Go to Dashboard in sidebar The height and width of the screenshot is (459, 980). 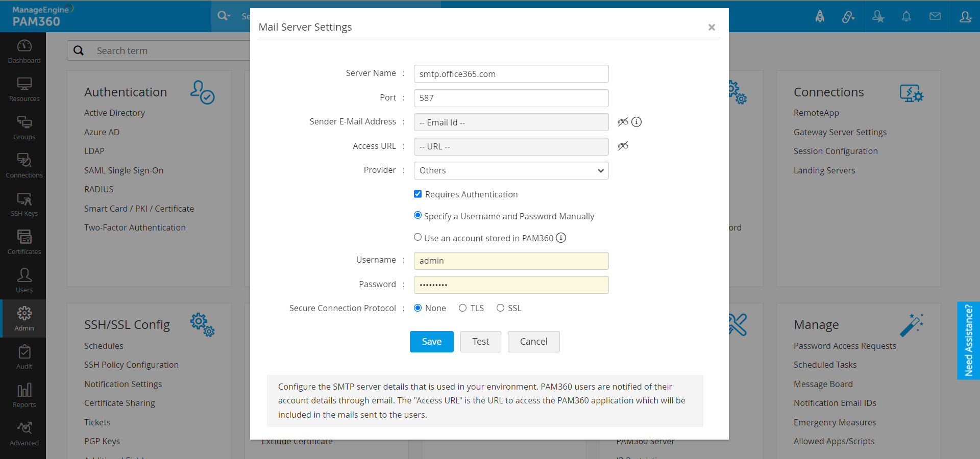click(x=24, y=51)
